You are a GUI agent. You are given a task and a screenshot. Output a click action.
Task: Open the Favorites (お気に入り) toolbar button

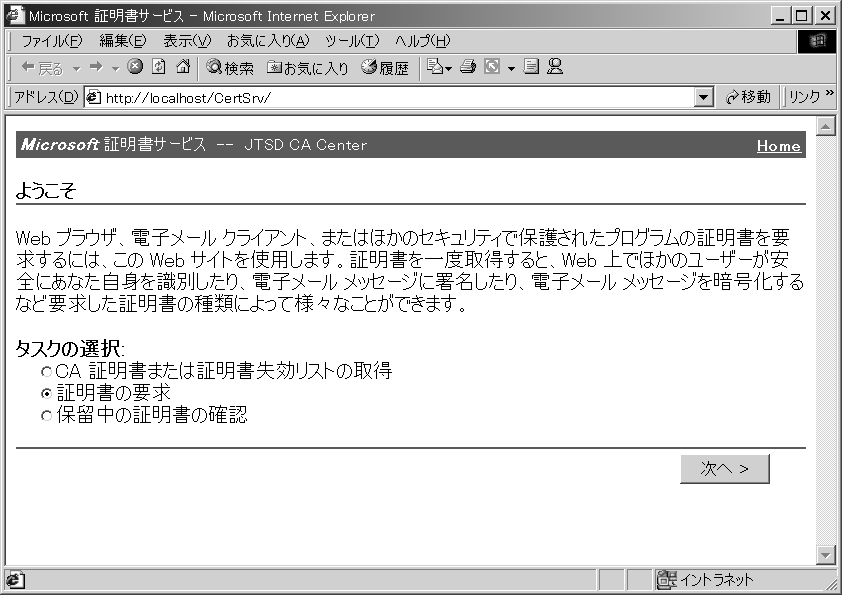pos(308,68)
